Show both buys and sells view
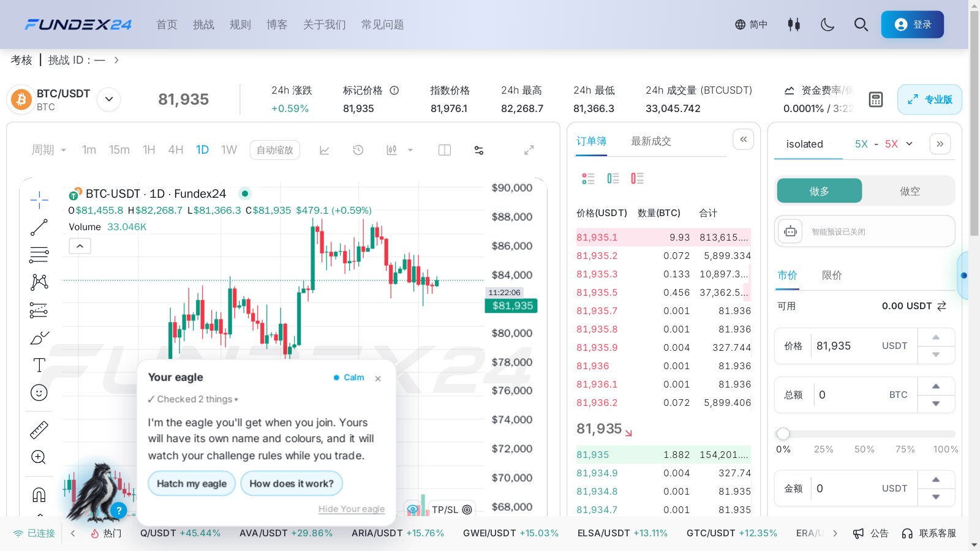 tap(588, 178)
